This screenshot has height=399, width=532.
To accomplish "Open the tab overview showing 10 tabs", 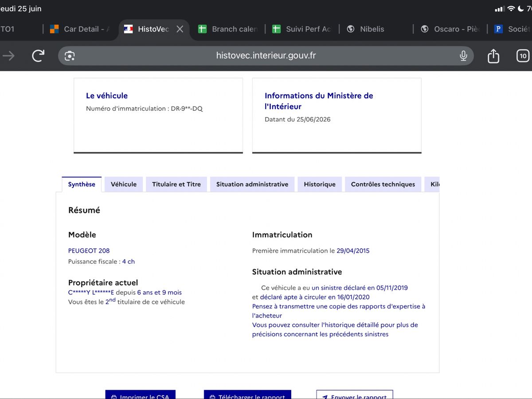I will (x=523, y=55).
